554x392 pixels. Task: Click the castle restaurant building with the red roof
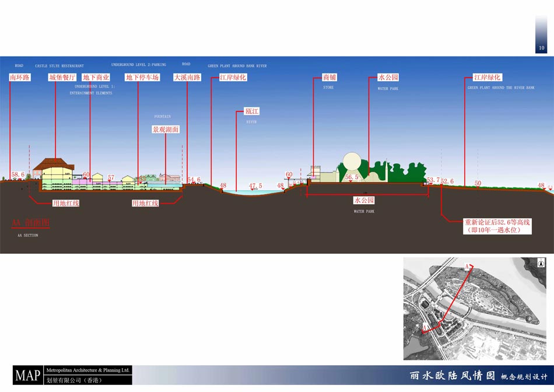click(x=54, y=170)
